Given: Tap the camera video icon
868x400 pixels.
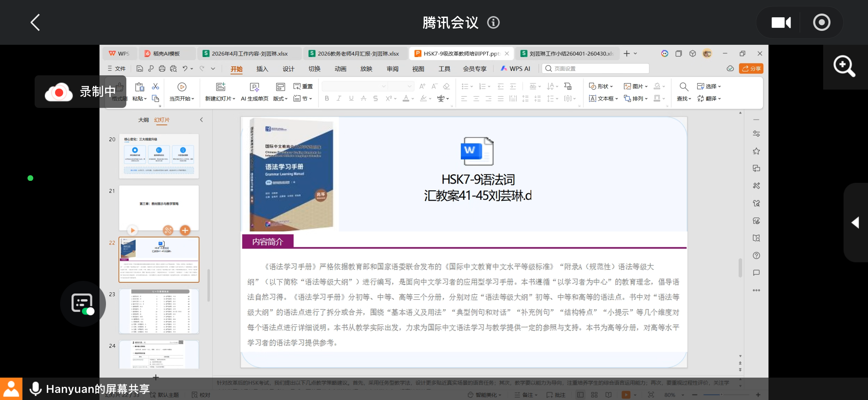Looking at the screenshot, I should pyautogui.click(x=781, y=23).
